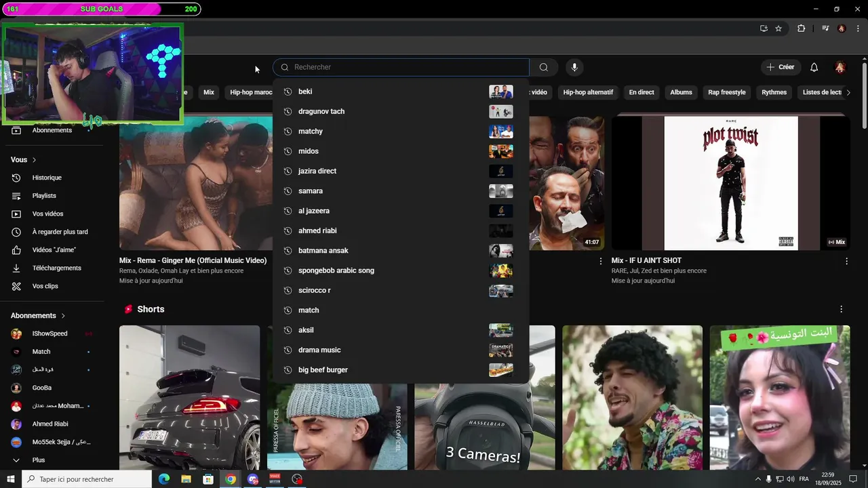Start voice search with microphone icon
The width and height of the screenshot is (868, 488).
(574, 67)
